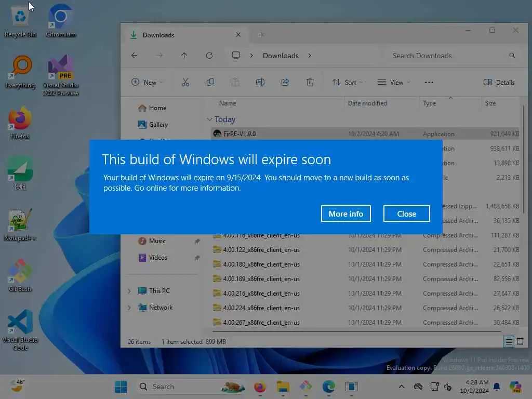Viewport: 532px width, 399px height.
Task: Open File Explorer from the taskbar
Action: click(283, 387)
